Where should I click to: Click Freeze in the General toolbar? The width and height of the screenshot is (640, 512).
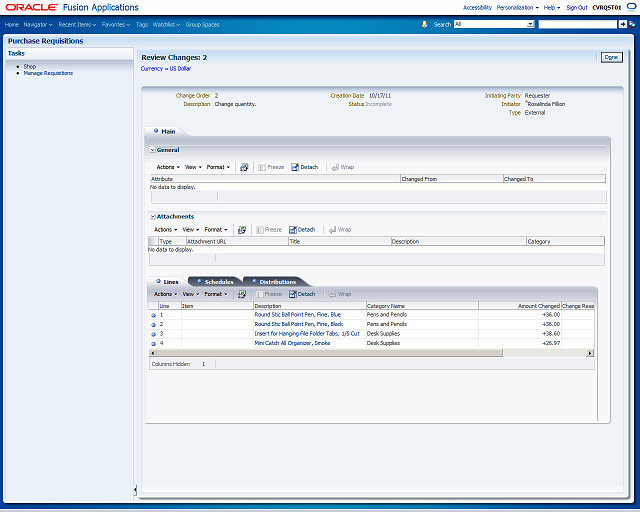271,167
